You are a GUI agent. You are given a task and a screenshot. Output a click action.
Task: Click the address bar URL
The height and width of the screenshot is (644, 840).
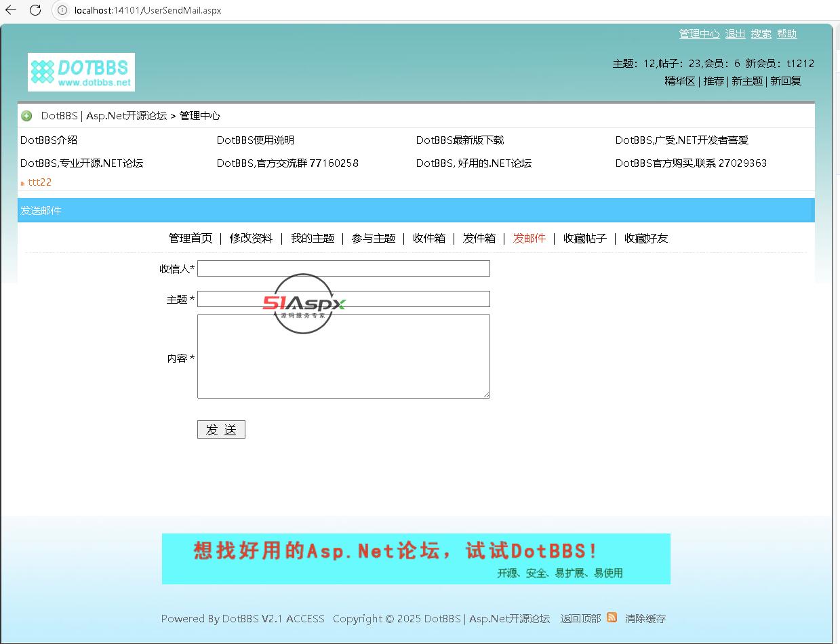(x=148, y=10)
